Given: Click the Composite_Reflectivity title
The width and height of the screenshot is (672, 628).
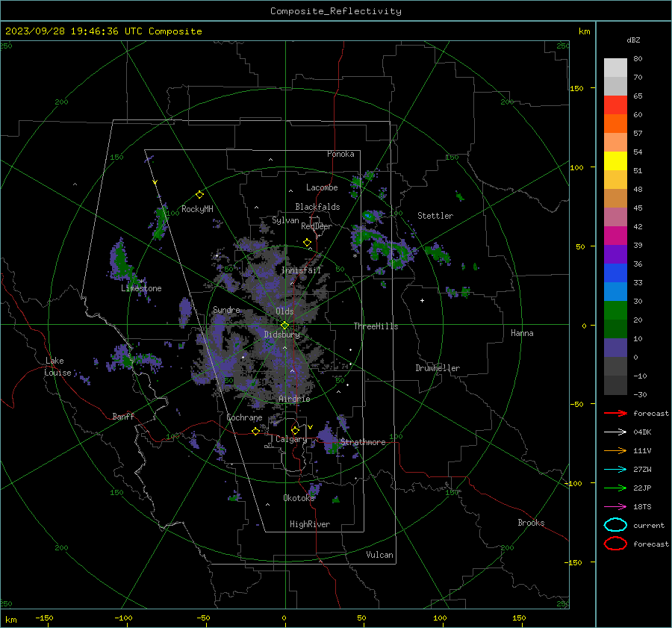Looking at the screenshot, I should pos(336,11).
